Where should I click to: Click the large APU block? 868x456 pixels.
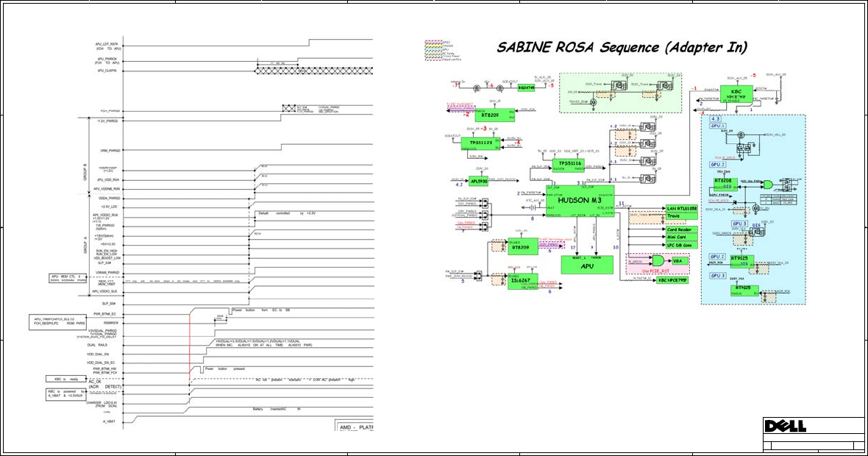click(587, 265)
